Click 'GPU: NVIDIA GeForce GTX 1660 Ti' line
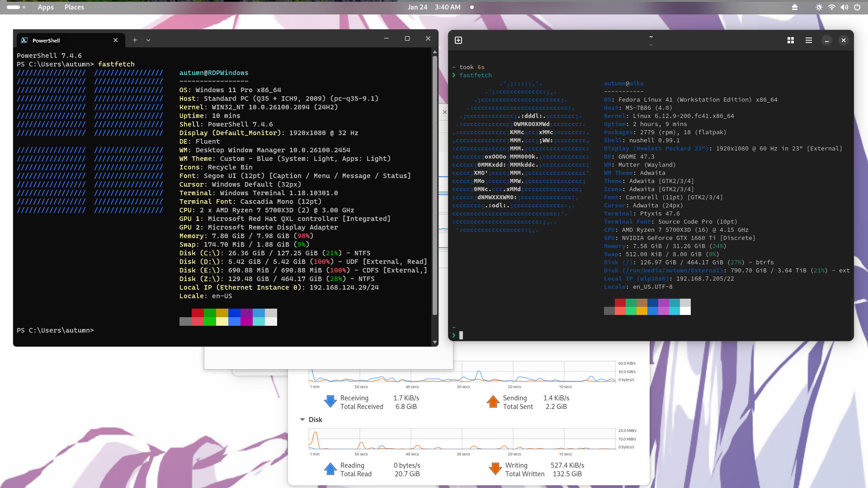This screenshot has width=868, height=488. click(679, 238)
